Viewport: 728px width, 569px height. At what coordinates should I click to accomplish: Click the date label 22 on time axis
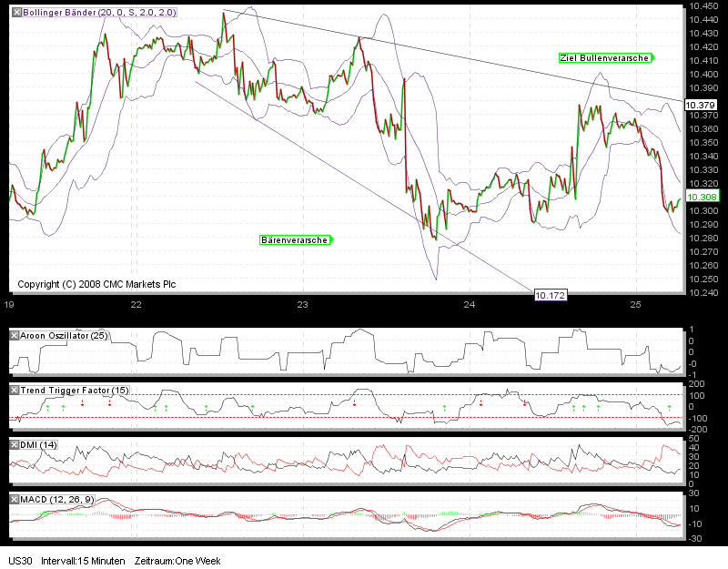pos(136,305)
